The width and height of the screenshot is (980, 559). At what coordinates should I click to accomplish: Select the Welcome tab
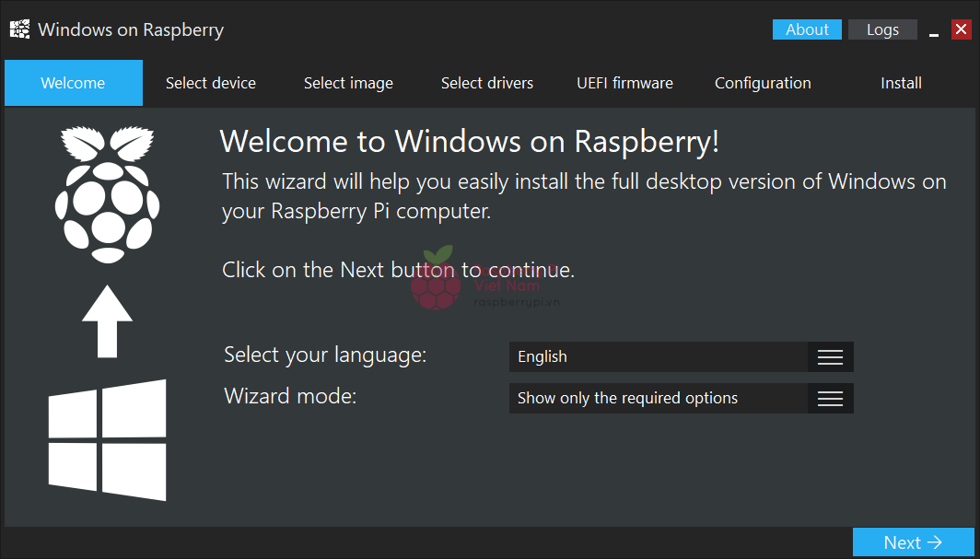[74, 83]
